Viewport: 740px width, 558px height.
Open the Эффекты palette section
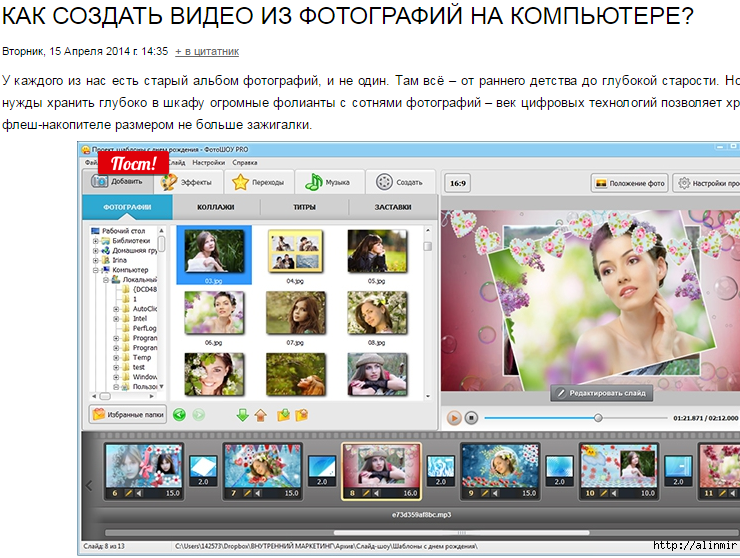click(x=188, y=182)
